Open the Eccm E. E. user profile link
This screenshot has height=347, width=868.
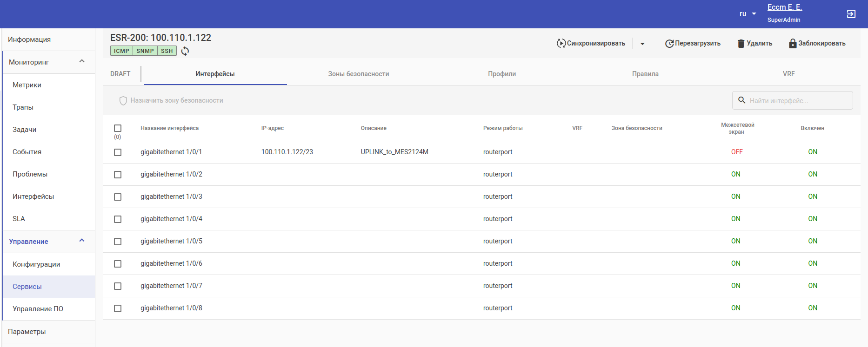(784, 7)
